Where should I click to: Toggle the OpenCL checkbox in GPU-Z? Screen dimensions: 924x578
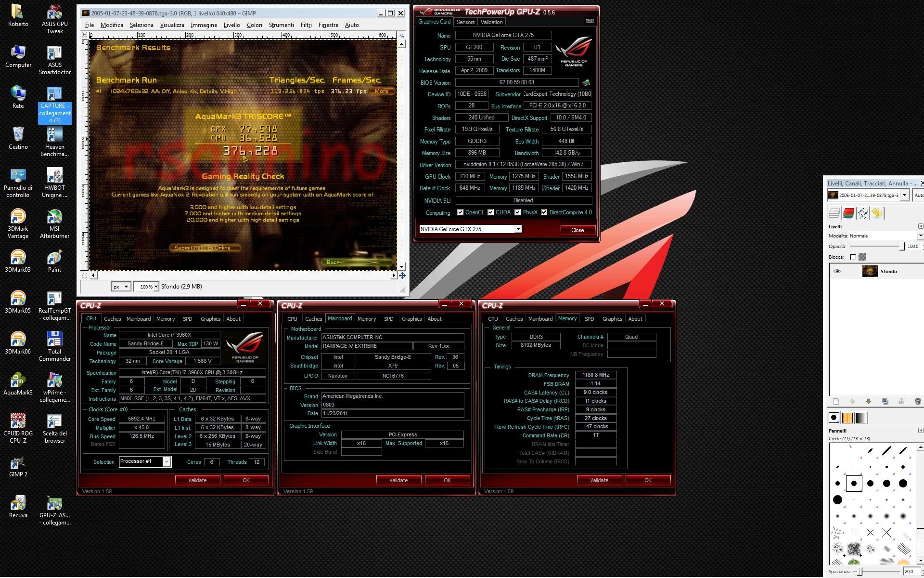(460, 212)
